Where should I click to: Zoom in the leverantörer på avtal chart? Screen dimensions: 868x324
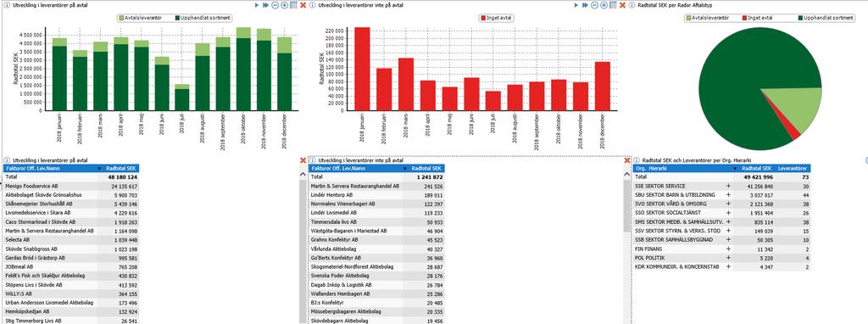pos(285,5)
